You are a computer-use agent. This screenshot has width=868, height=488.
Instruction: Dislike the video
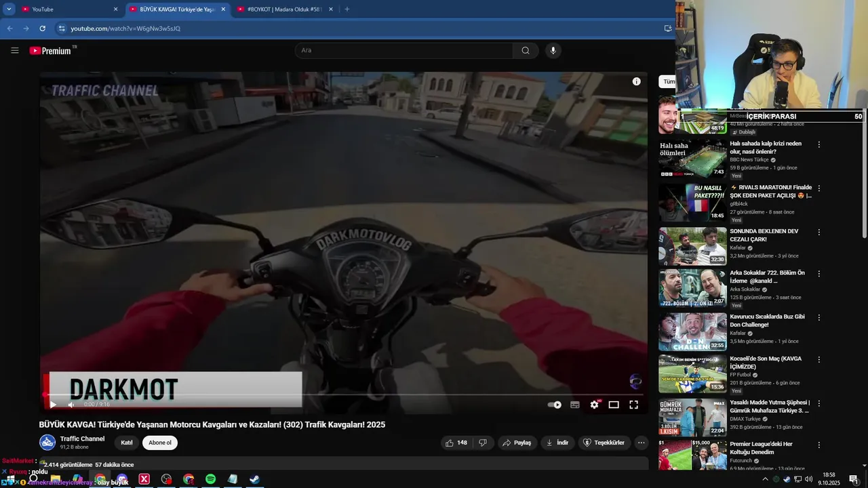[x=483, y=443]
